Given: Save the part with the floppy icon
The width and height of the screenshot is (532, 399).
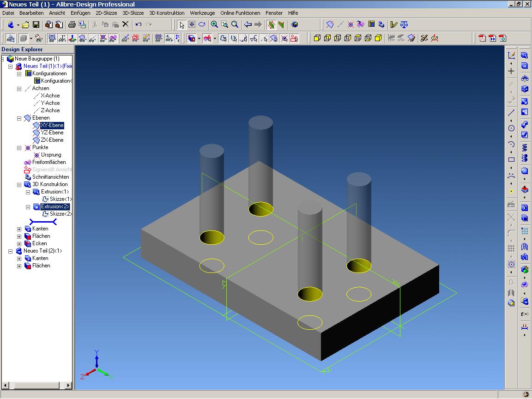Looking at the screenshot, I should pyautogui.click(x=36, y=24).
